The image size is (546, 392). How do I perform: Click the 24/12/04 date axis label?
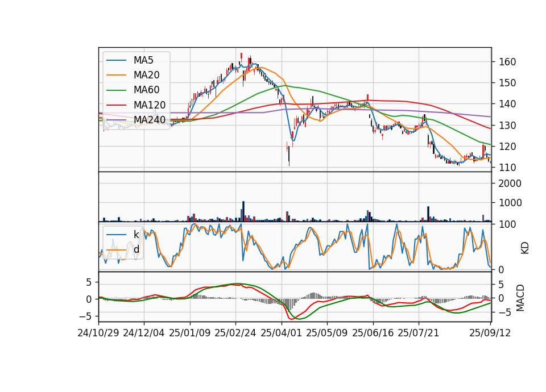pos(144,333)
